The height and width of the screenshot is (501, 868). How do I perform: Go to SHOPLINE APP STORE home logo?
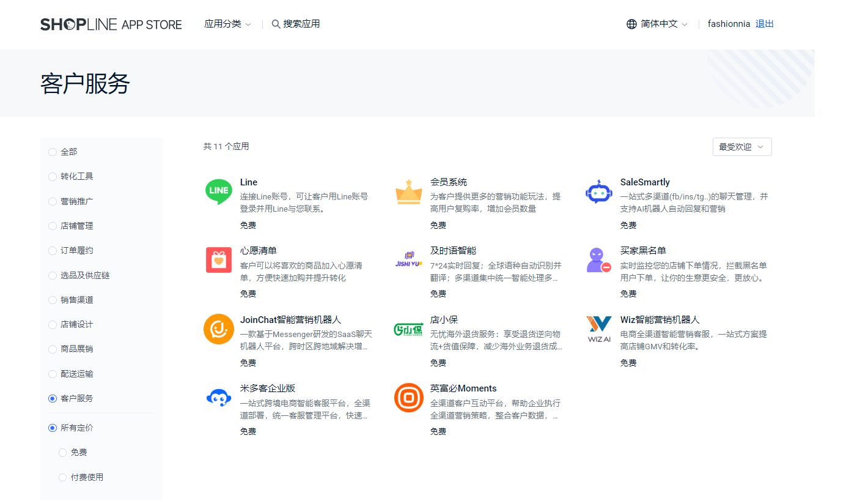pyautogui.click(x=111, y=24)
